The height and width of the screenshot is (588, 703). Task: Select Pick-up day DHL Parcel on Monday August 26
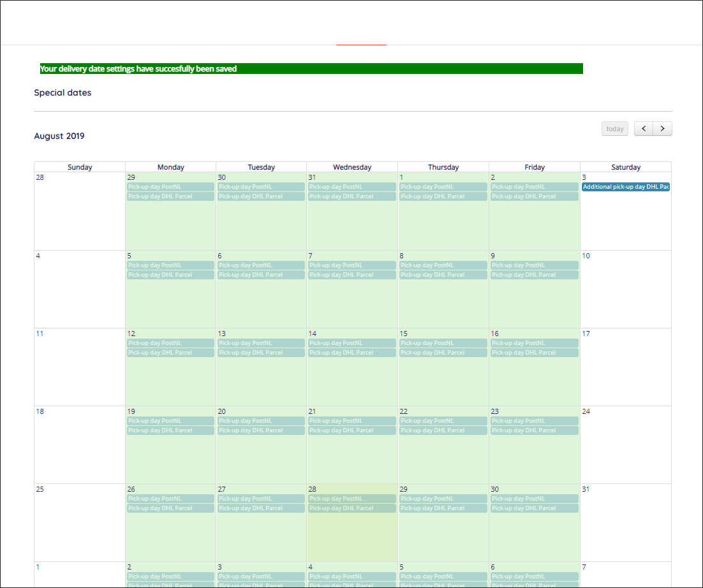coord(170,508)
